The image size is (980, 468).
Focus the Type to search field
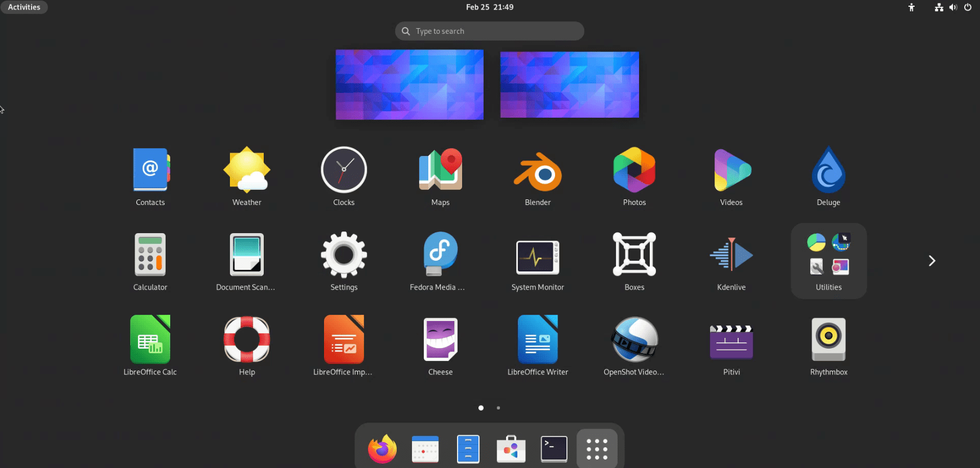489,31
